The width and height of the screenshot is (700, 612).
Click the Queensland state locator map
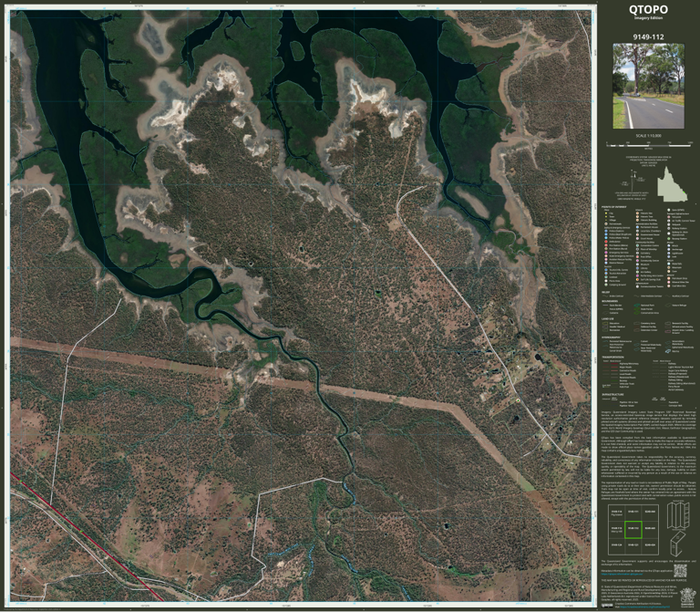coord(673,184)
